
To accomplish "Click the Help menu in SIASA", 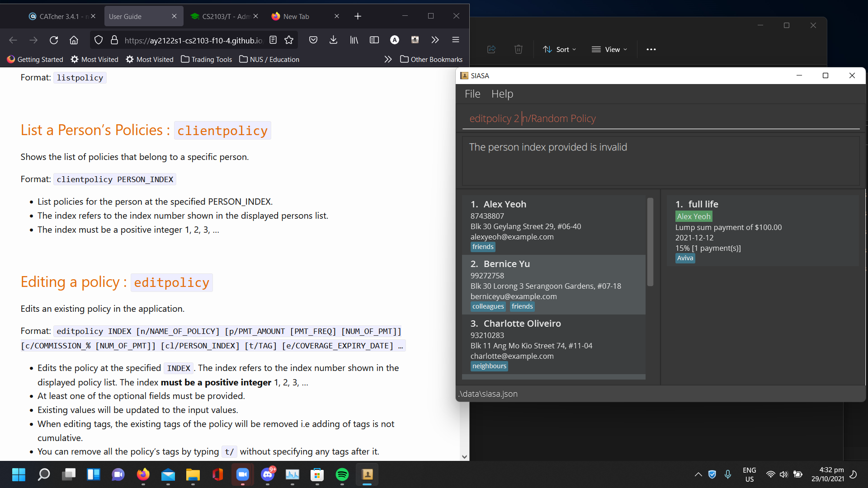I will click(503, 94).
